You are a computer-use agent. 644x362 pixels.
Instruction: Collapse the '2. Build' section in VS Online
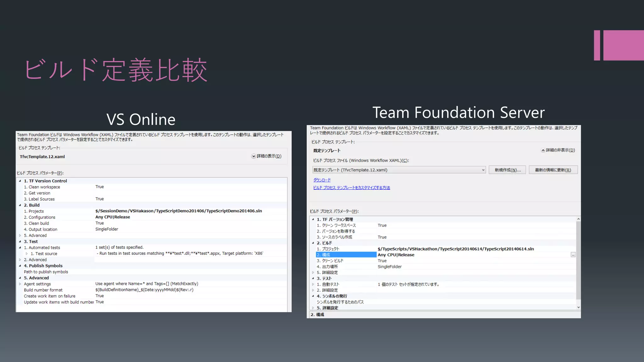pyautogui.click(x=20, y=205)
